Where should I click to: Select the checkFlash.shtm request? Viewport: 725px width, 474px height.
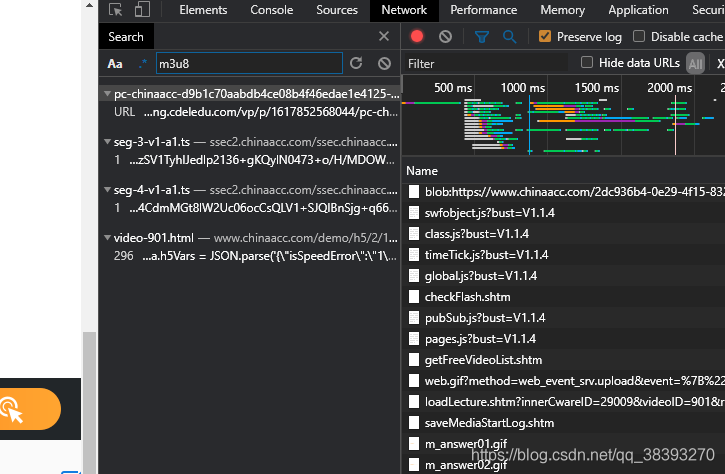pyautogui.click(x=564, y=297)
